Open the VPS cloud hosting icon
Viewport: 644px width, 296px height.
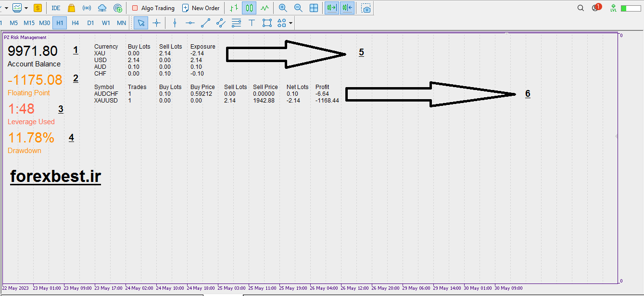click(x=102, y=8)
